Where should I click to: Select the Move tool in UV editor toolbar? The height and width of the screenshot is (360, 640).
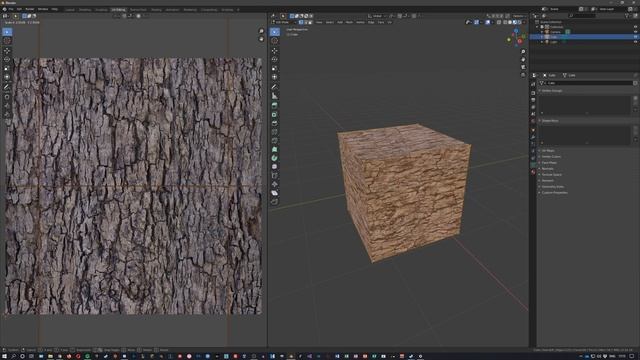tap(7, 51)
